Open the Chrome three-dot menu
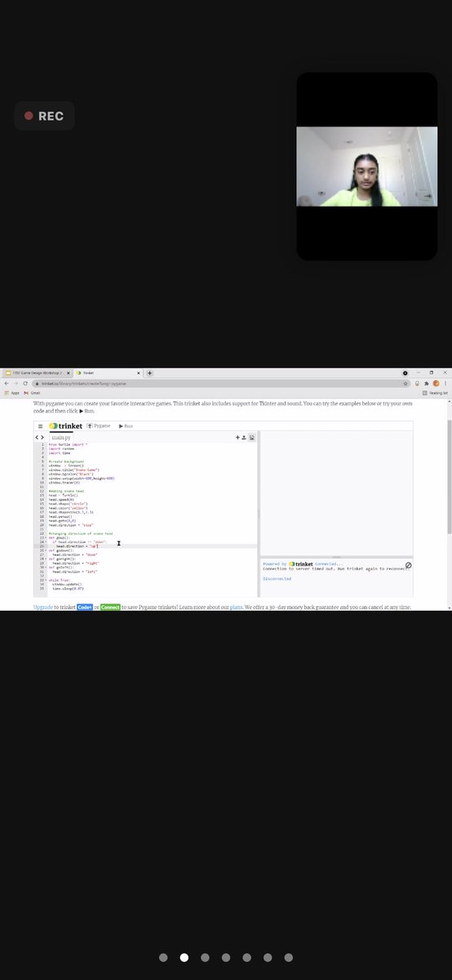The image size is (452, 980). pyautogui.click(x=445, y=383)
